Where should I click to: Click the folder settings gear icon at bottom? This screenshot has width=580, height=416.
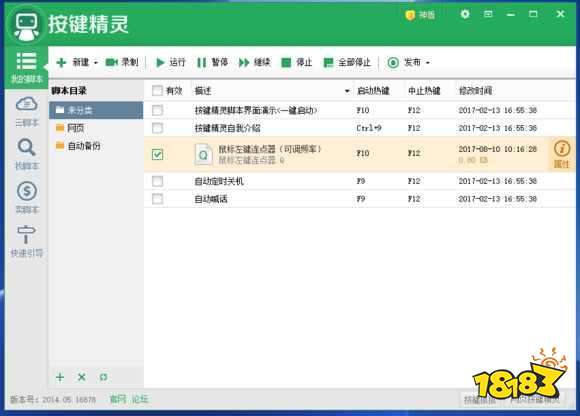pos(103,377)
